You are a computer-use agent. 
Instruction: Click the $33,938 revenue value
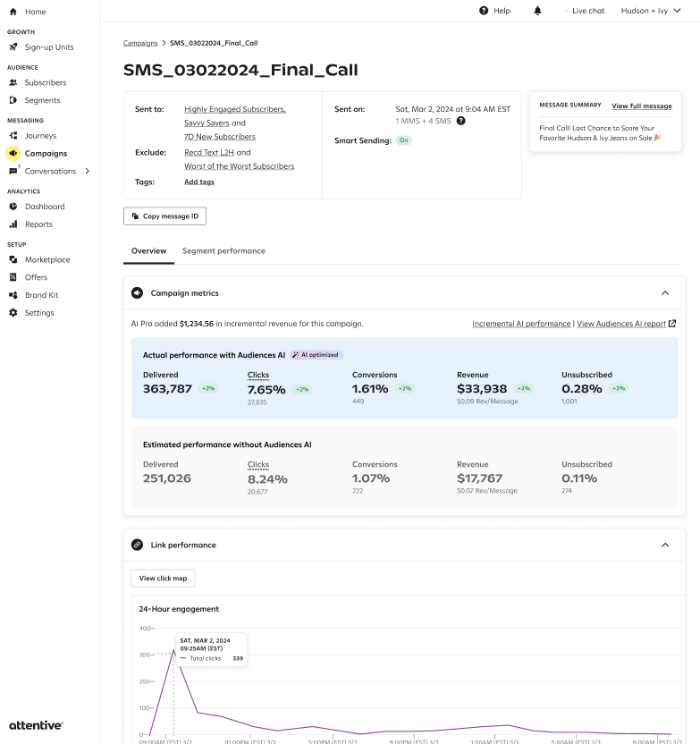(x=482, y=389)
